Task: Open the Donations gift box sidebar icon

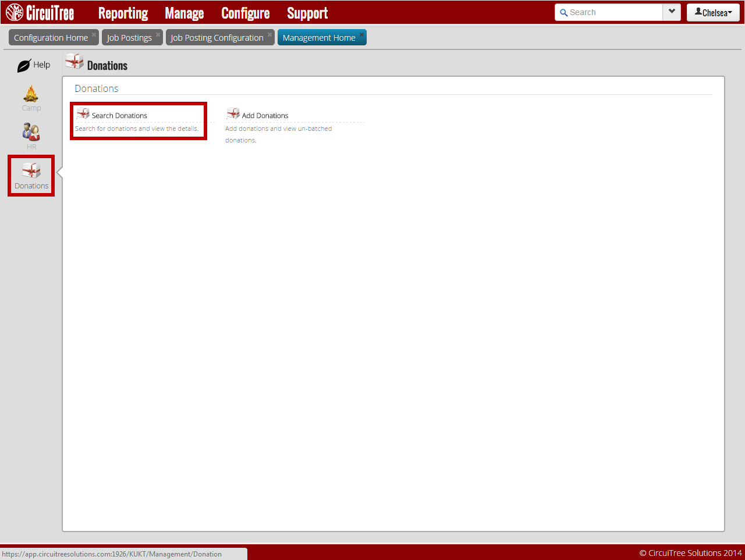Action: pos(31,170)
